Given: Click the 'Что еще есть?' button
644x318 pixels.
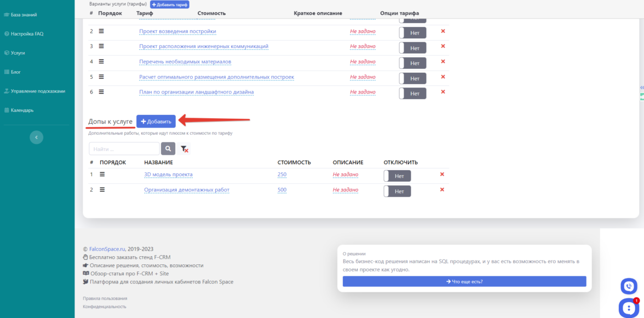Looking at the screenshot, I should pos(464,281).
